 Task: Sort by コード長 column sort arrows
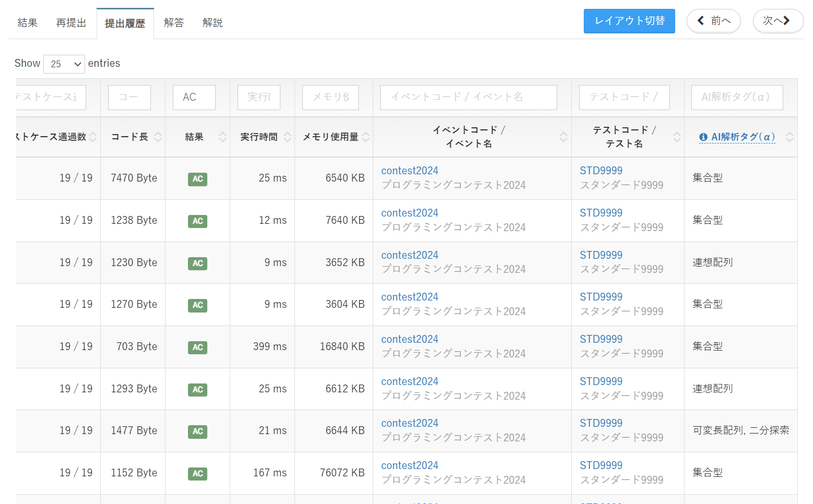coord(158,137)
